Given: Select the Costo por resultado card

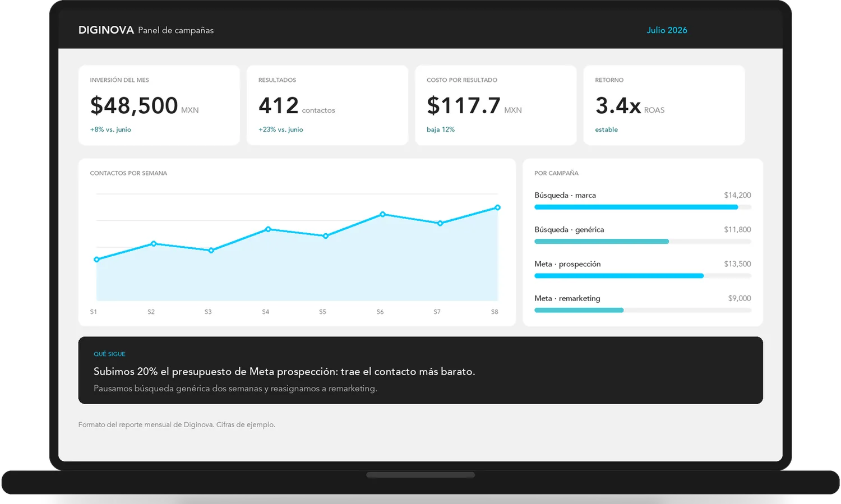Looking at the screenshot, I should tap(496, 105).
